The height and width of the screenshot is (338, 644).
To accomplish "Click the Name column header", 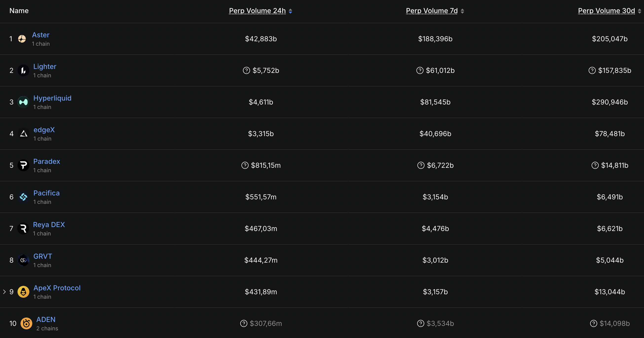I will [x=19, y=11].
